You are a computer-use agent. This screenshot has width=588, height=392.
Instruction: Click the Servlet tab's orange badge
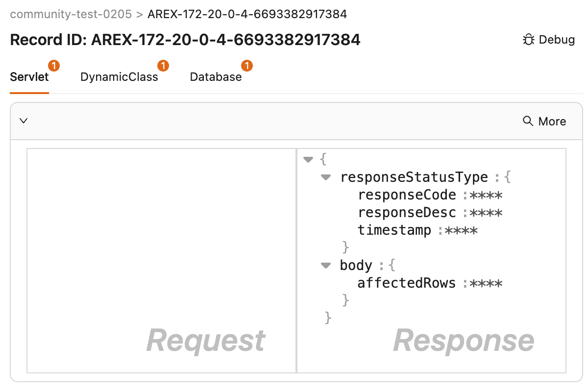[x=54, y=65]
